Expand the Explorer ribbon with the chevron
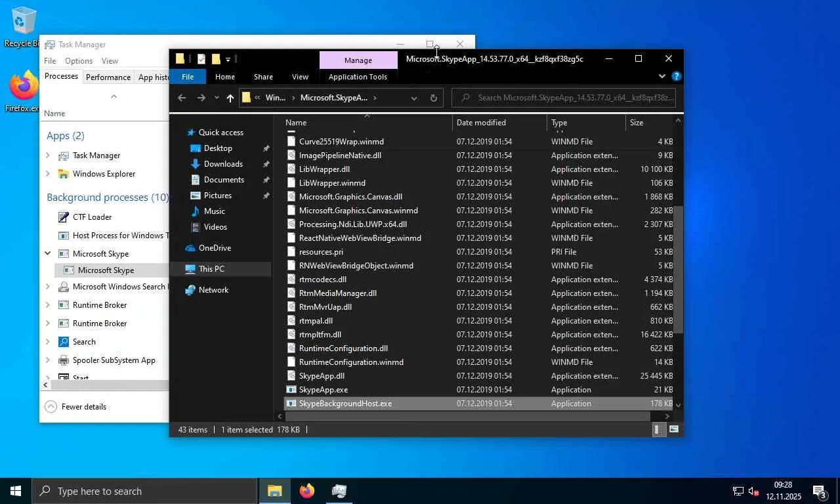This screenshot has width=840, height=504. coord(662,76)
